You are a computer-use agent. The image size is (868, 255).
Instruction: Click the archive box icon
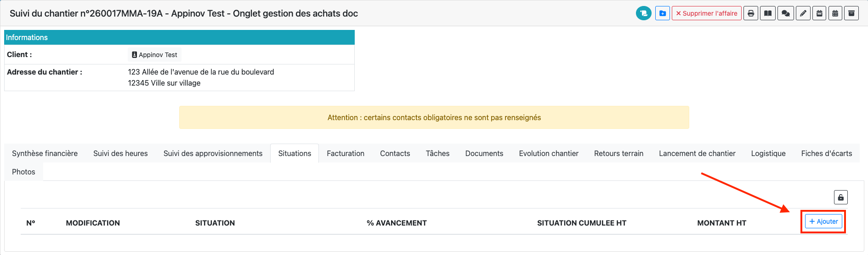point(851,13)
